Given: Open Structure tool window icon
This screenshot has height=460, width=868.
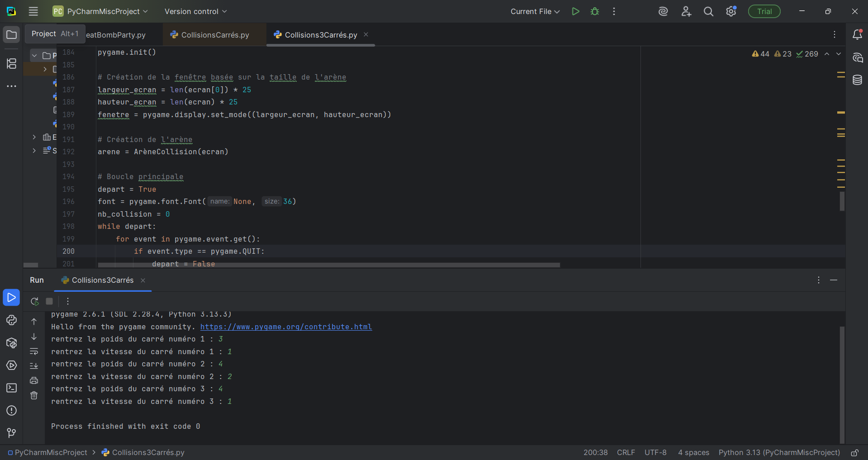Looking at the screenshot, I should click(11, 63).
